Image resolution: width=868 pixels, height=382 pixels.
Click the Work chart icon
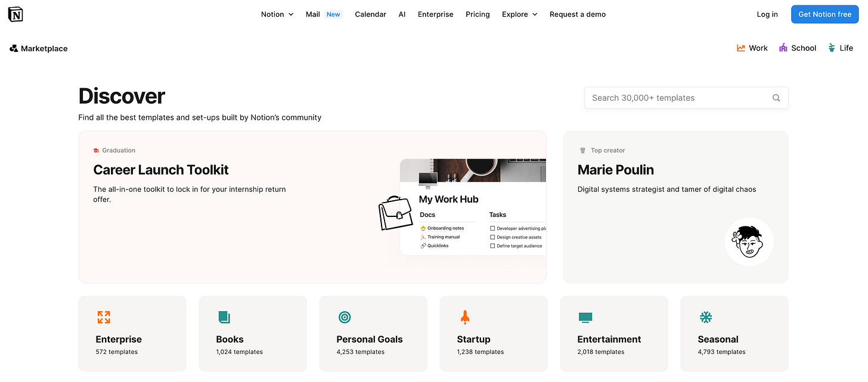[x=741, y=48]
